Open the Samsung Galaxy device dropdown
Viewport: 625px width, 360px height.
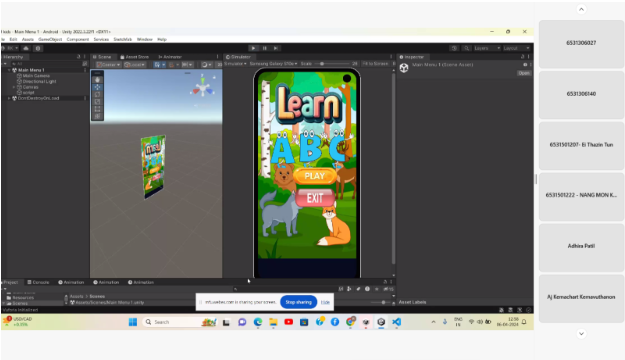tap(273, 64)
